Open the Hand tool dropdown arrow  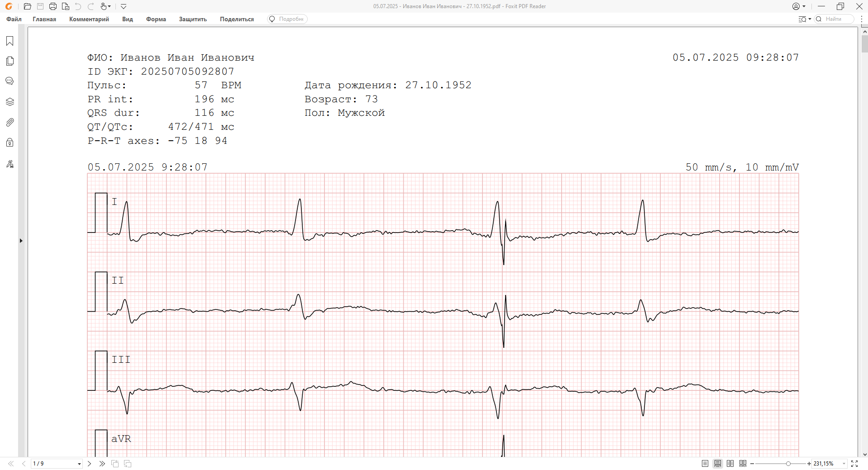pos(110,6)
